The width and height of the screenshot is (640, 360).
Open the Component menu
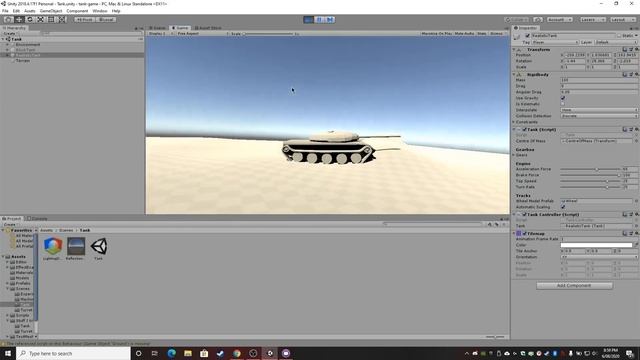(77, 11)
